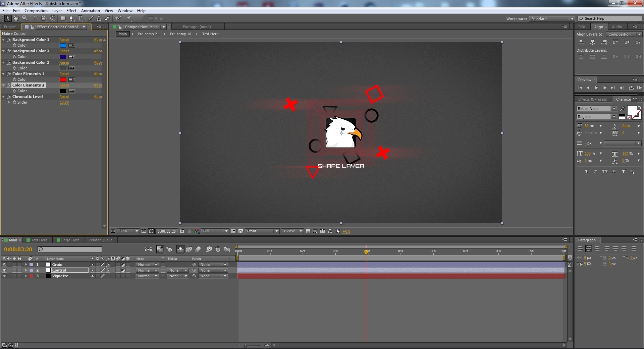
Task: Click the Character fill color white swatch
Action: point(632,110)
